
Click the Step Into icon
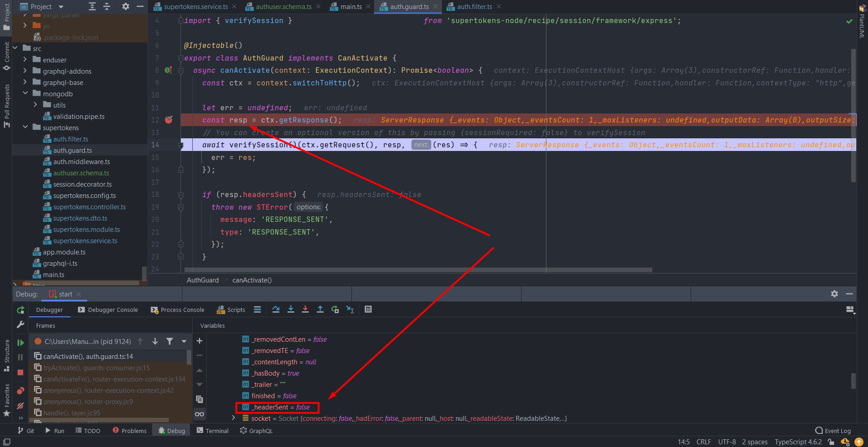click(x=291, y=310)
